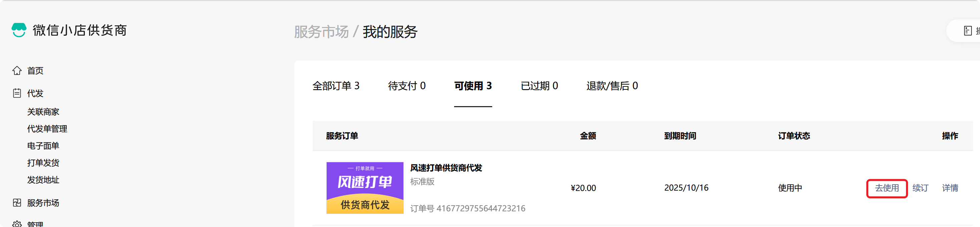Switch to 全部订单 tab

336,86
